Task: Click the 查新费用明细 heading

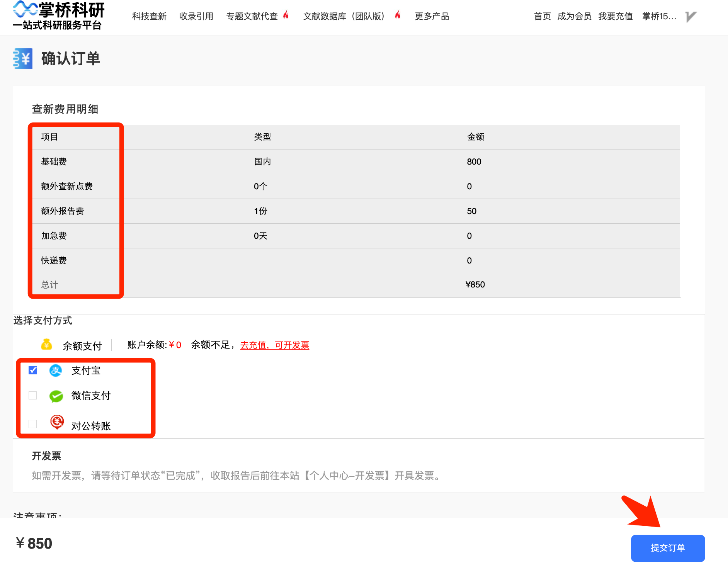Action: point(65,109)
